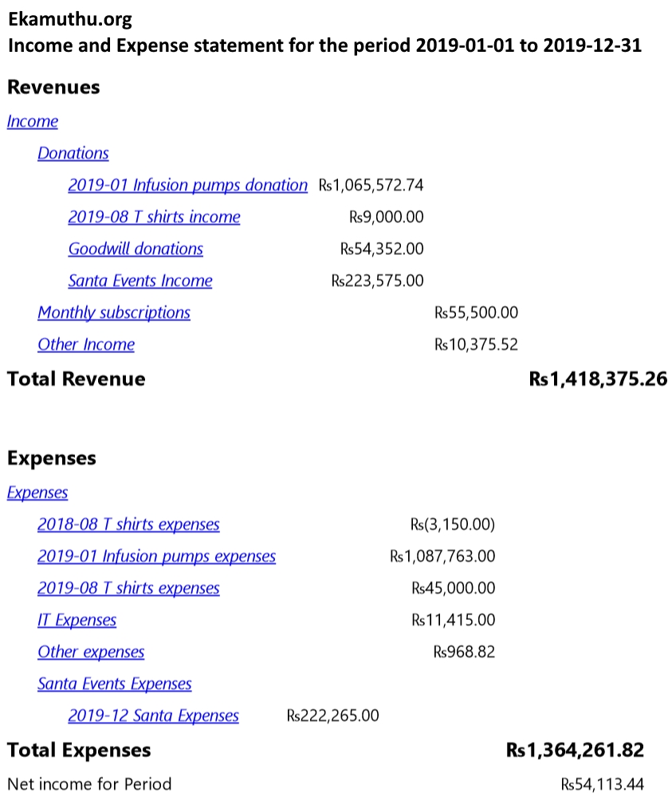
Task: Click the Total Revenue label
Action: click(77, 379)
